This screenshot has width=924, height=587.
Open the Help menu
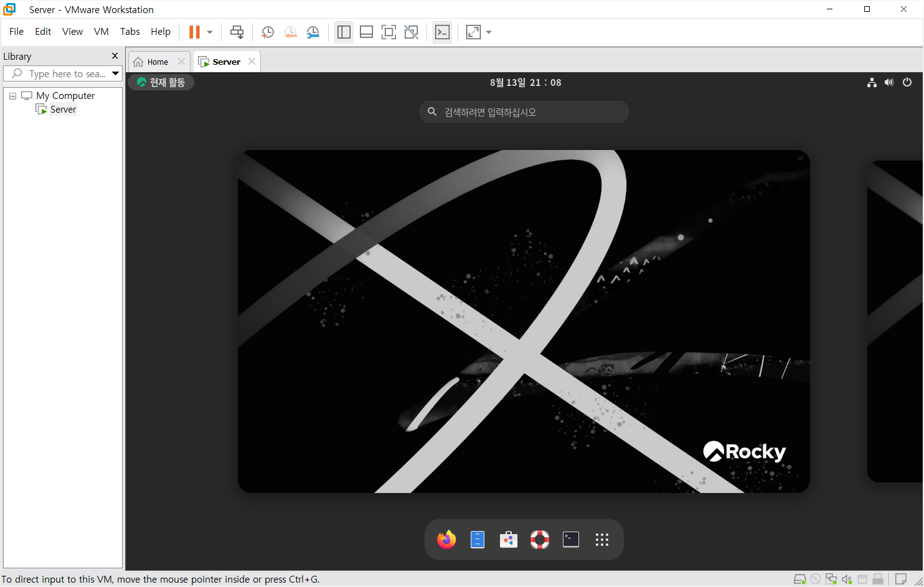point(160,31)
